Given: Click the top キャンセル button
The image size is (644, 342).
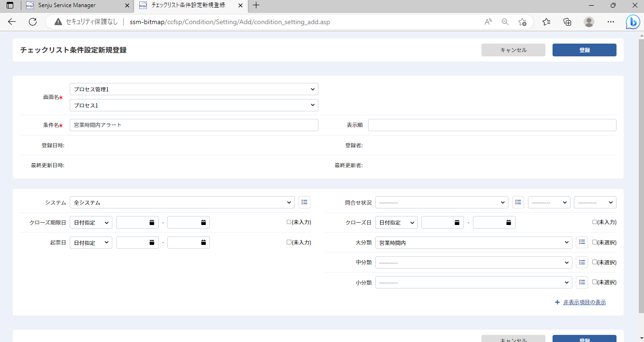Looking at the screenshot, I should click(x=513, y=50).
